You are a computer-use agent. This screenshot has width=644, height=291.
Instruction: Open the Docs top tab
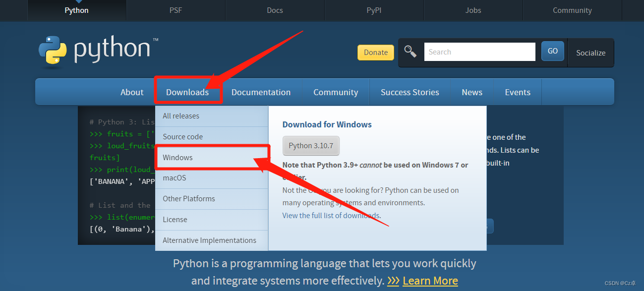point(275,10)
